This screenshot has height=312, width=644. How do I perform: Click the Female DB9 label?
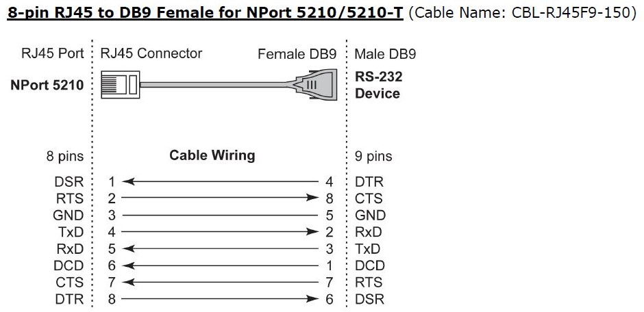(297, 53)
